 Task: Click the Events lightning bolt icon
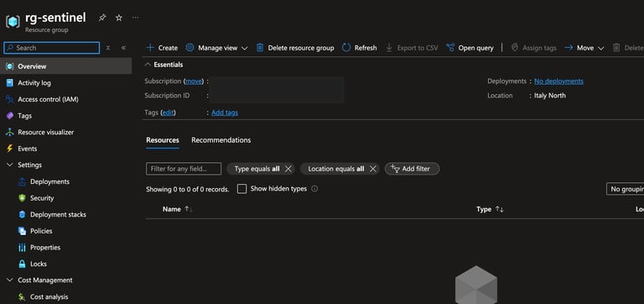(x=10, y=149)
